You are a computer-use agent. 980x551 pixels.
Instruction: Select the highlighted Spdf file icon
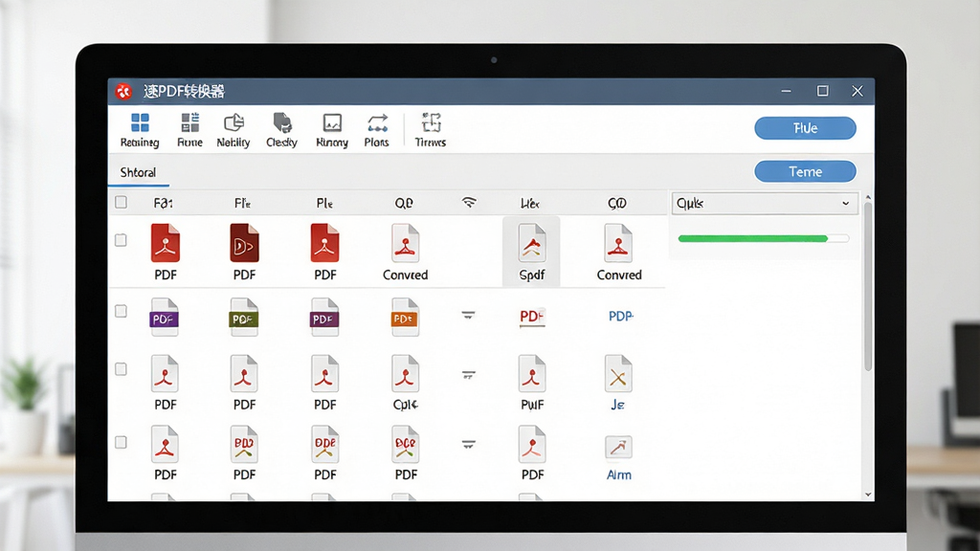531,243
